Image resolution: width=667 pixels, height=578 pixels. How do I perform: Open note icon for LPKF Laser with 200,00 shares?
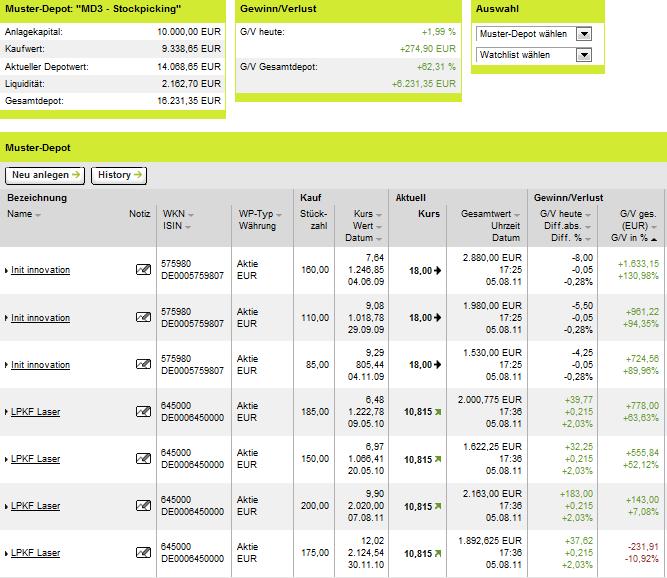pyautogui.click(x=143, y=505)
